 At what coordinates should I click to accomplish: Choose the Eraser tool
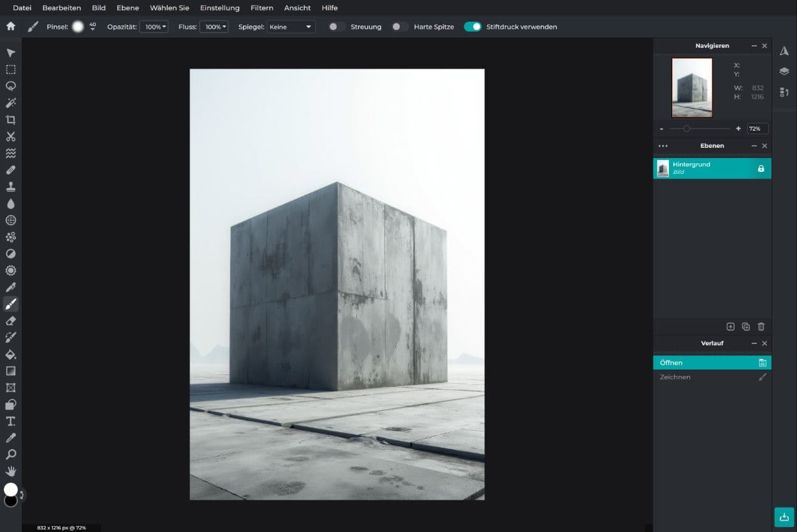click(x=11, y=320)
